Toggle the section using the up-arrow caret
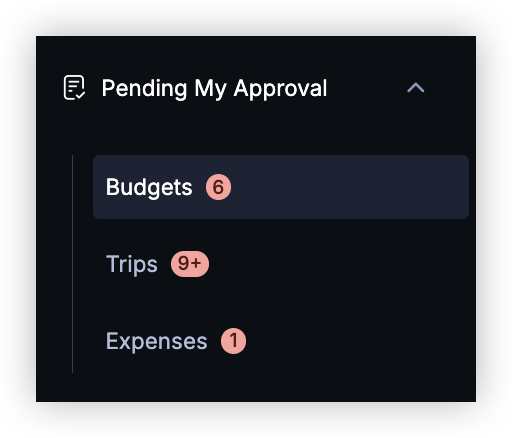The width and height of the screenshot is (512, 438). pos(415,88)
